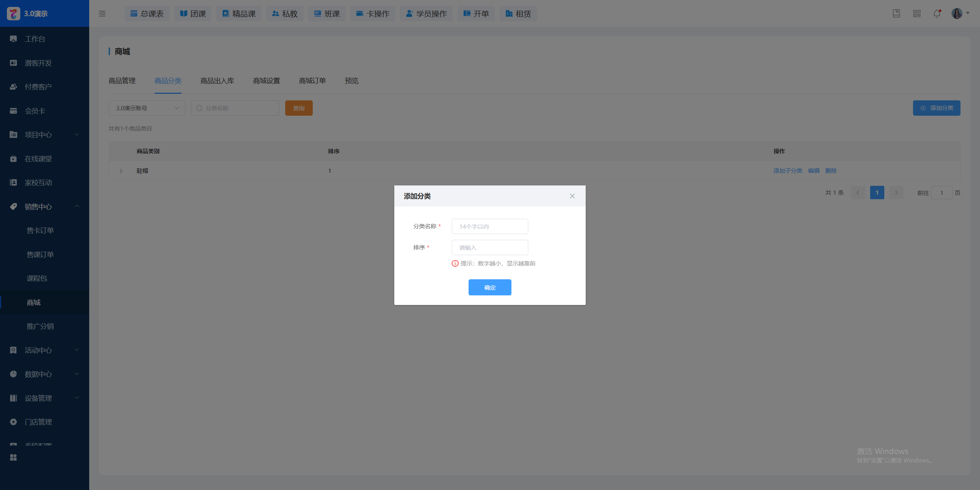The width and height of the screenshot is (980, 490).
Task: Click the grid apps icon at sidebar bottom
Action: pyautogui.click(x=13, y=457)
